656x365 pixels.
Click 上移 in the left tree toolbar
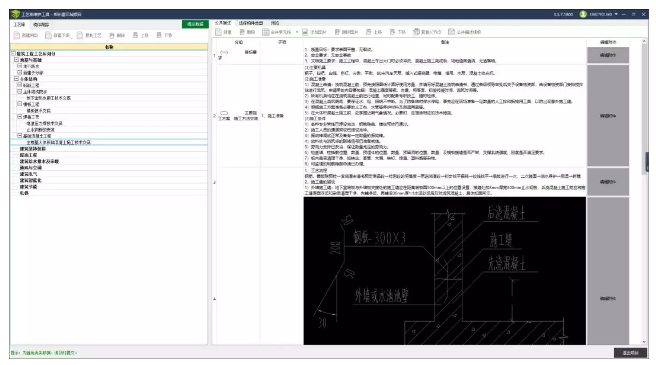click(x=141, y=35)
